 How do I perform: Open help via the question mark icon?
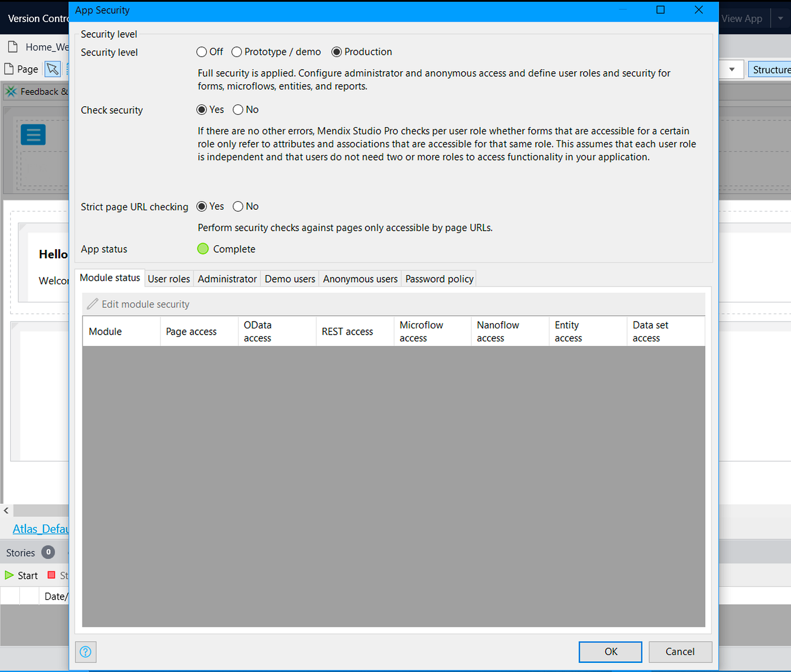[85, 652]
